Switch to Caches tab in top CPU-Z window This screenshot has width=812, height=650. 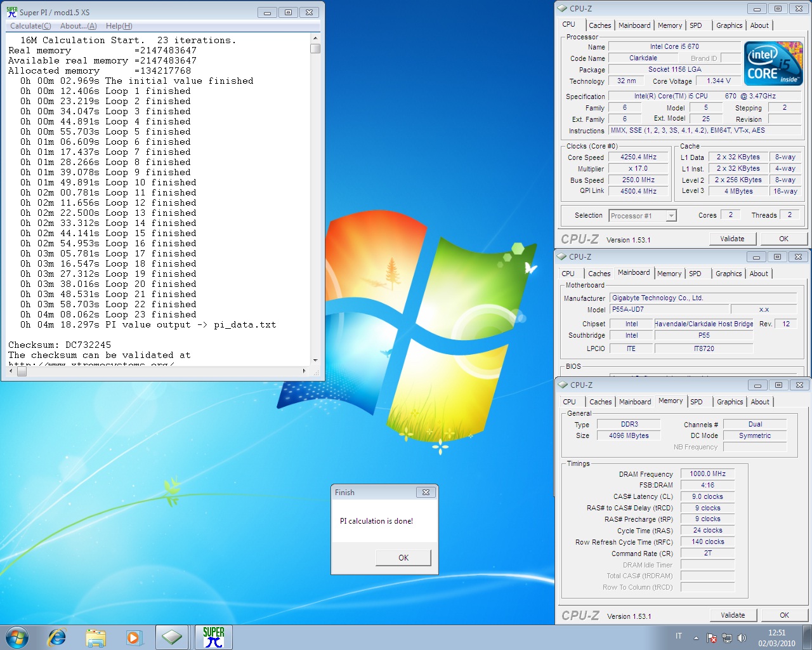pyautogui.click(x=600, y=25)
